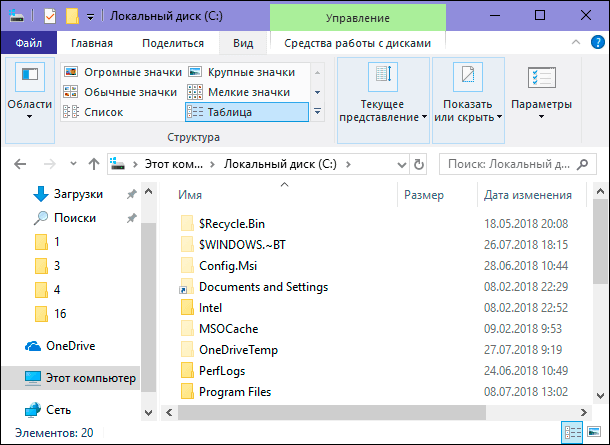Open Показать или скрыть menu
Viewport: 610px width, 445px height.
[x=468, y=100]
